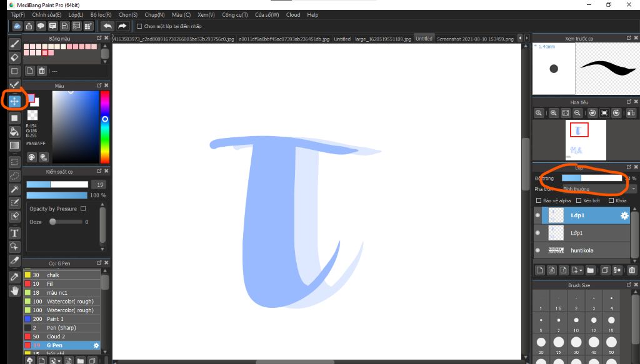This screenshot has width=640, height=364.
Task: Zoom in using the navigator magnifier plus
Action: point(554,113)
